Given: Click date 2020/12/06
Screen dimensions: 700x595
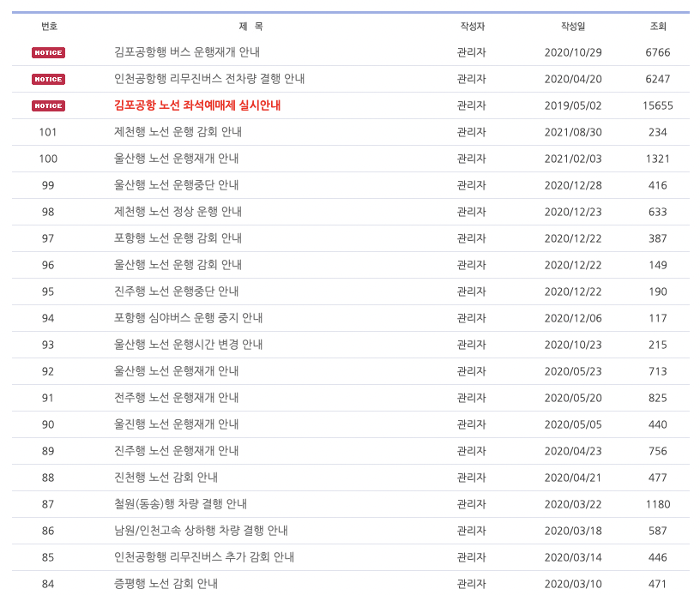Looking at the screenshot, I should (573, 318).
